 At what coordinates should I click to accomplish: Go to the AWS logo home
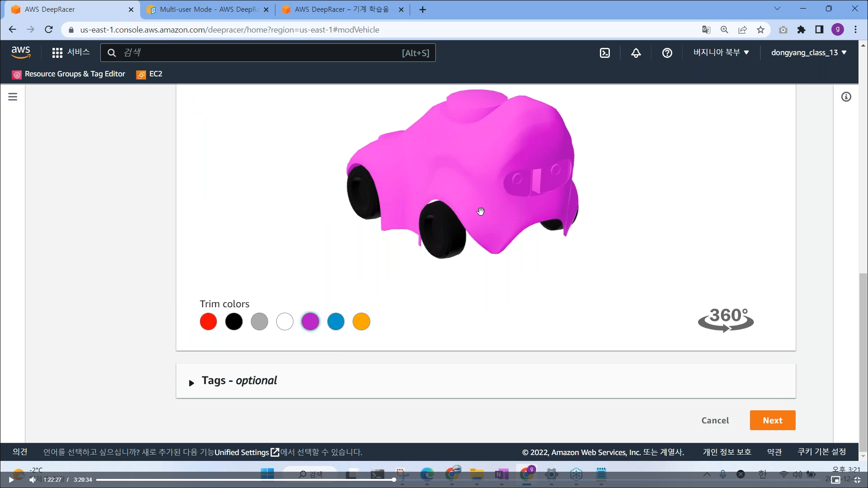21,52
